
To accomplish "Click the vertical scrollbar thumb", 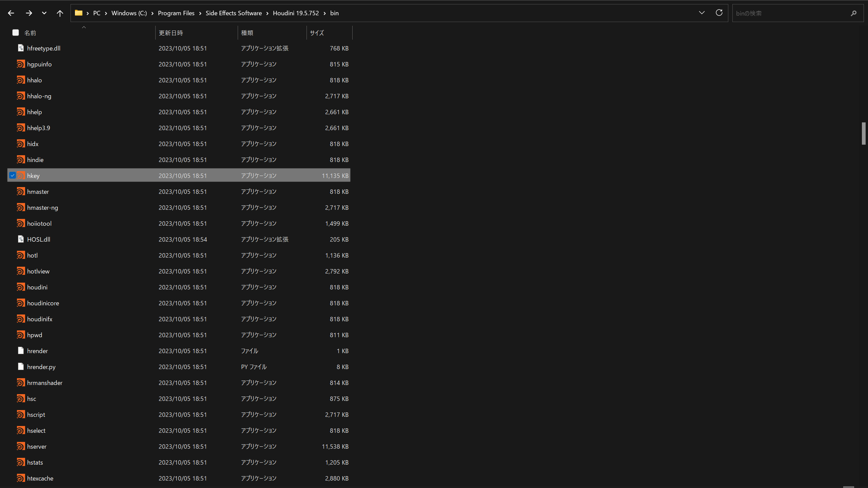I will [x=864, y=134].
